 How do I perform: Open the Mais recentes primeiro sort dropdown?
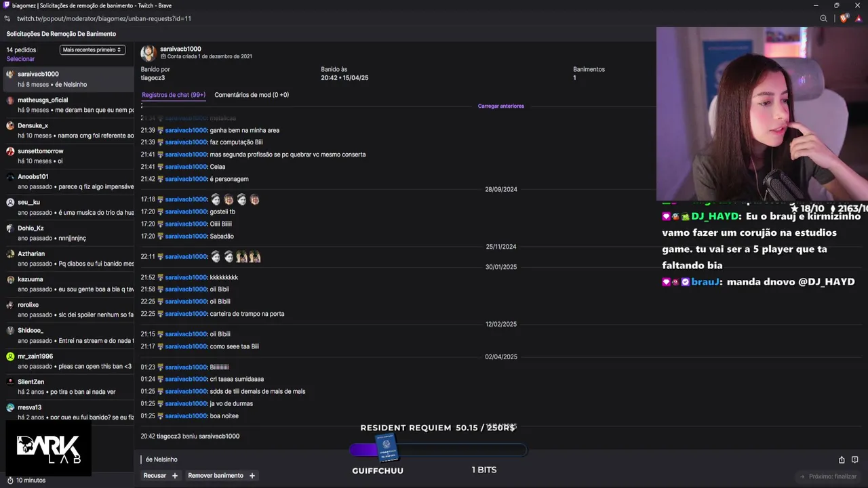point(92,49)
